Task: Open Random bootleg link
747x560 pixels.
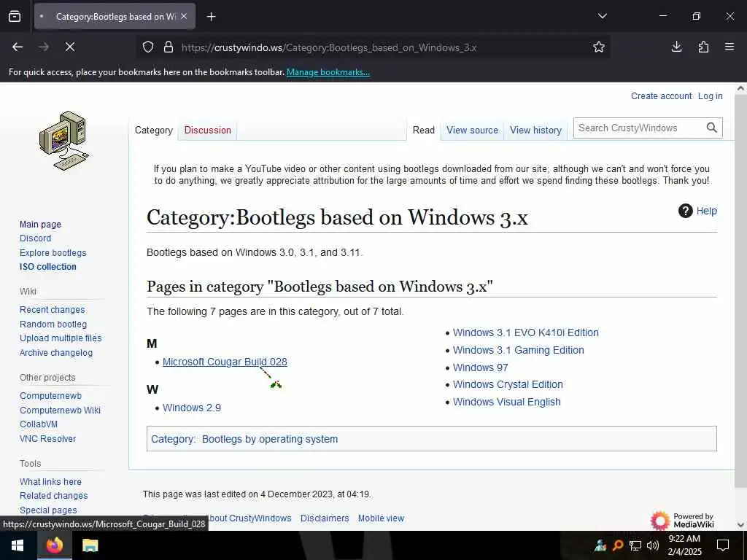Action: pos(53,324)
